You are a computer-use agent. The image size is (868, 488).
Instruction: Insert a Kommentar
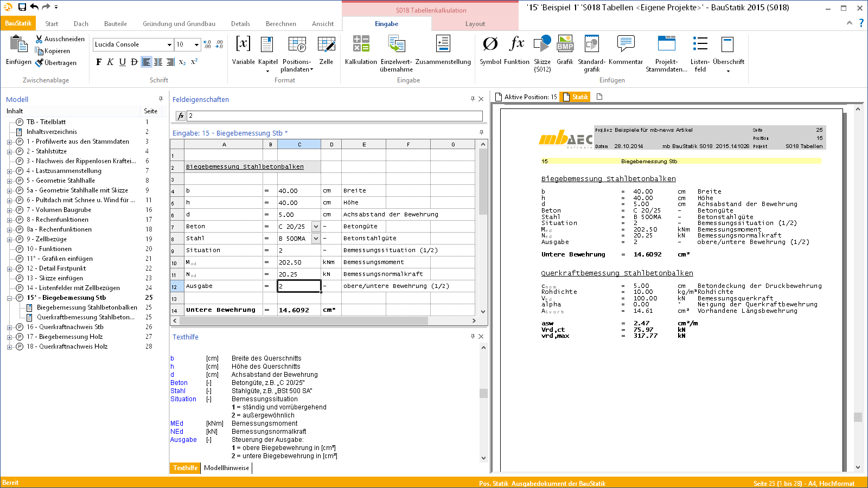click(x=626, y=51)
